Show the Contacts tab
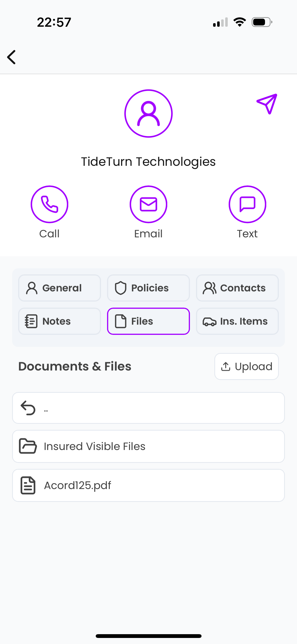The image size is (297, 644). 237,288
